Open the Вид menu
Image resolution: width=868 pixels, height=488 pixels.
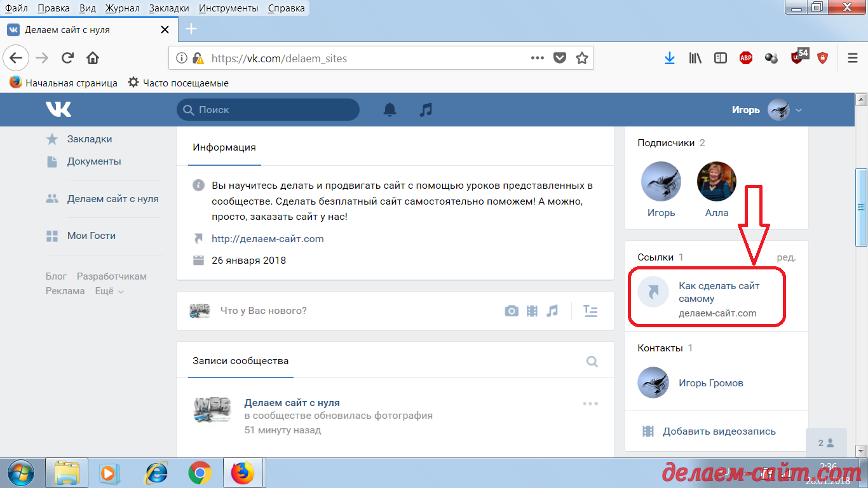(x=88, y=8)
